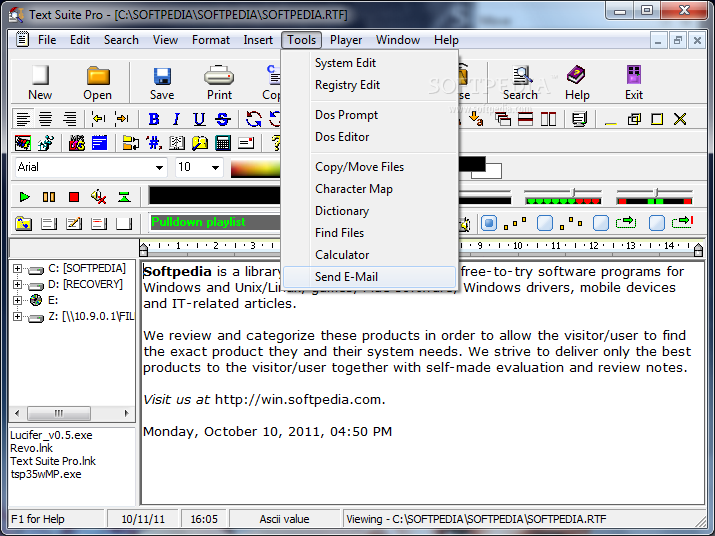Click the blank new playlist icon
Screen dimensions: 715x536
tap(124, 224)
